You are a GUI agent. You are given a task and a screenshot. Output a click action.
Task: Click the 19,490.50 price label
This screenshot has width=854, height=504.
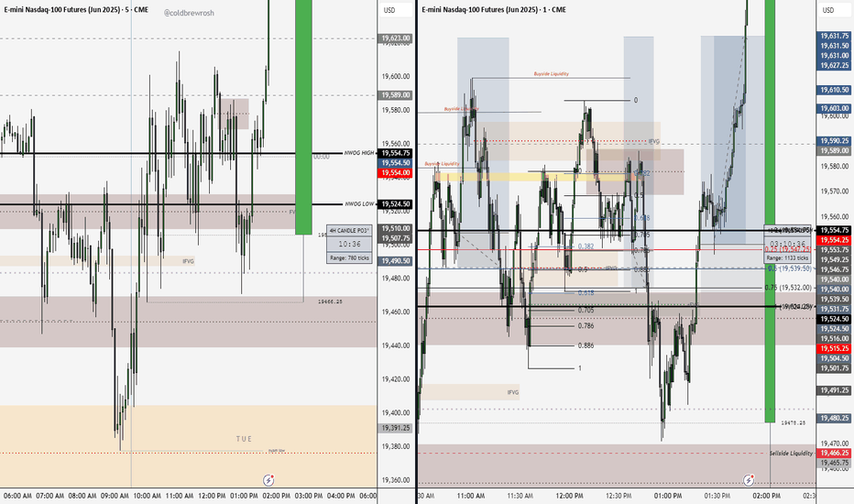point(396,261)
